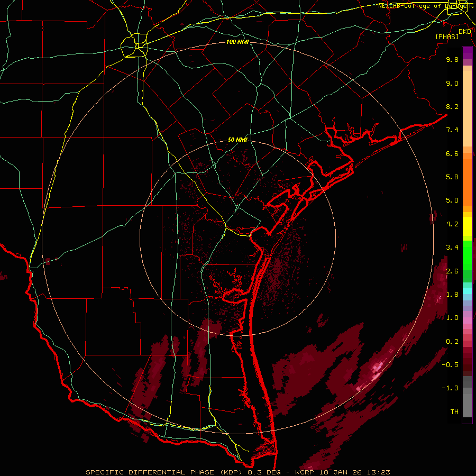Click the "100 NMI" range ring label

[237, 42]
